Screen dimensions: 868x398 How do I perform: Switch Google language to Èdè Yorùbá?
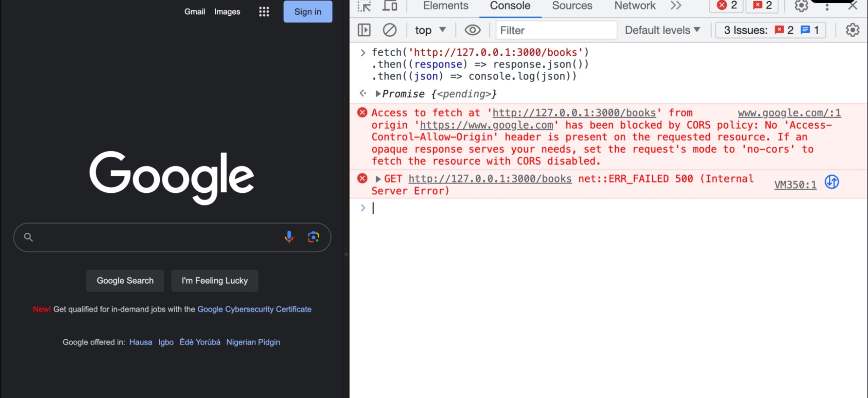coord(200,342)
